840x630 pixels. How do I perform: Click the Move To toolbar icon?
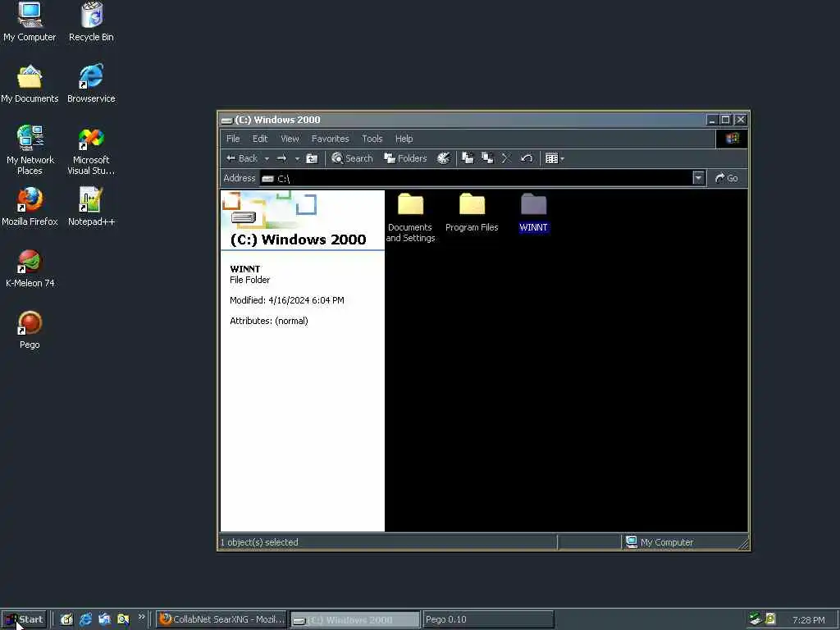(468, 158)
